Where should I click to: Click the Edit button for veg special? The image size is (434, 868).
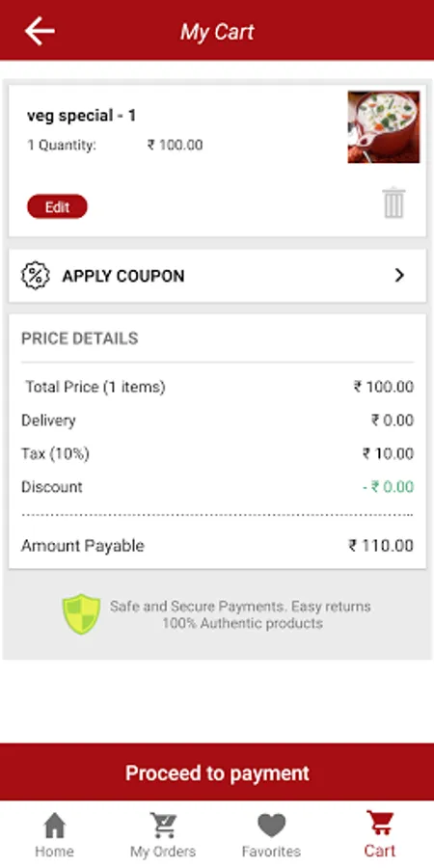(x=57, y=206)
